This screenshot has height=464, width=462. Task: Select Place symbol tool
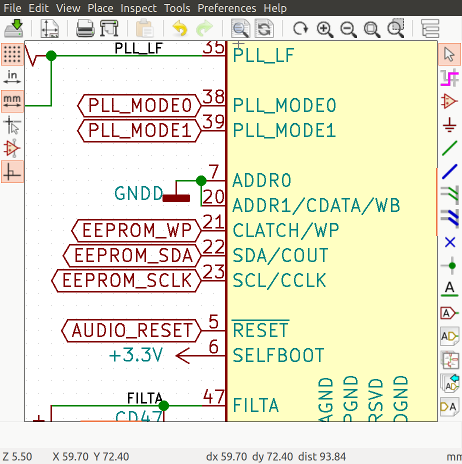tap(449, 101)
